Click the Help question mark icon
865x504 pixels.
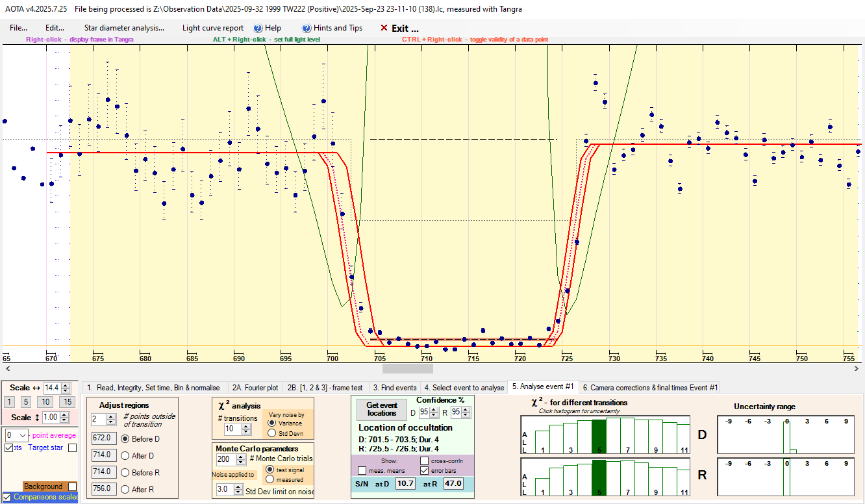(x=258, y=28)
